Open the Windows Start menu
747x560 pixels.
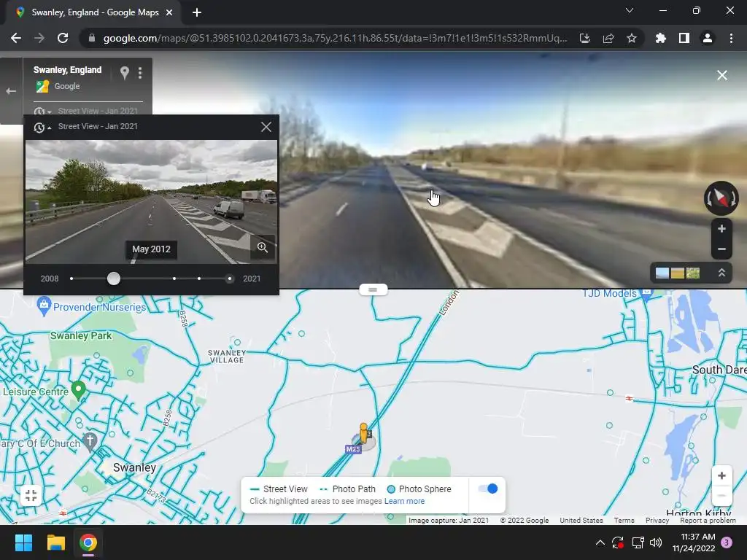(x=23, y=542)
